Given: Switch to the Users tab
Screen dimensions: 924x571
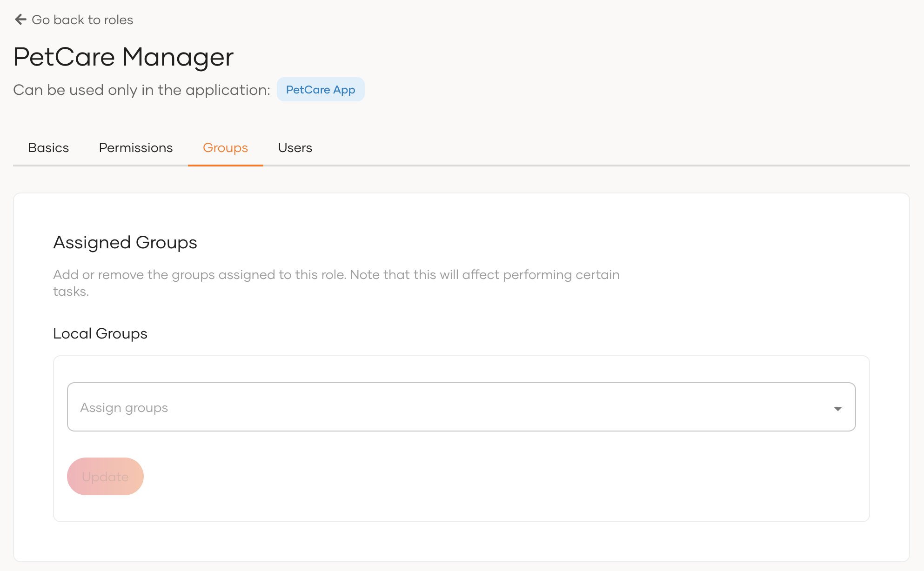Looking at the screenshot, I should point(295,147).
